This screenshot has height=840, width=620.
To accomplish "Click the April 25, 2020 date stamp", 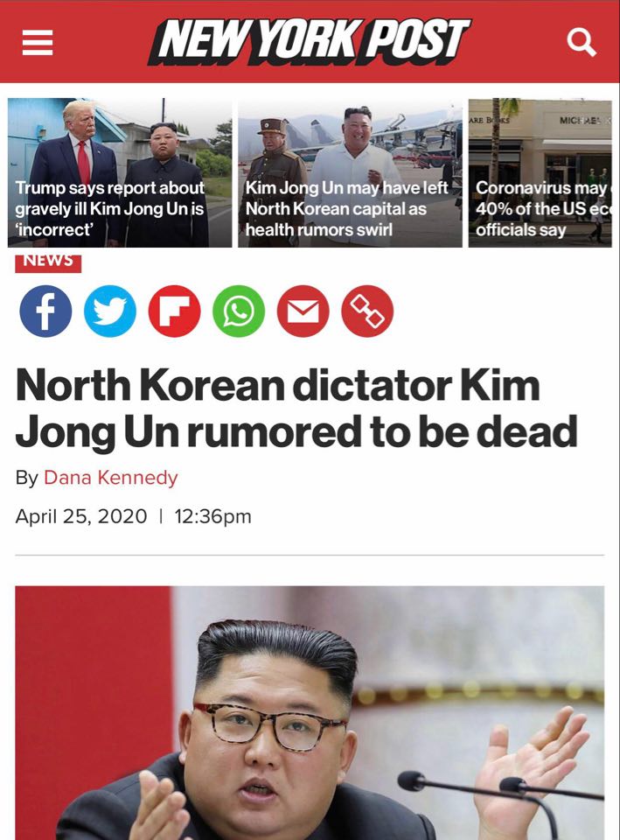I will pyautogui.click(x=80, y=516).
